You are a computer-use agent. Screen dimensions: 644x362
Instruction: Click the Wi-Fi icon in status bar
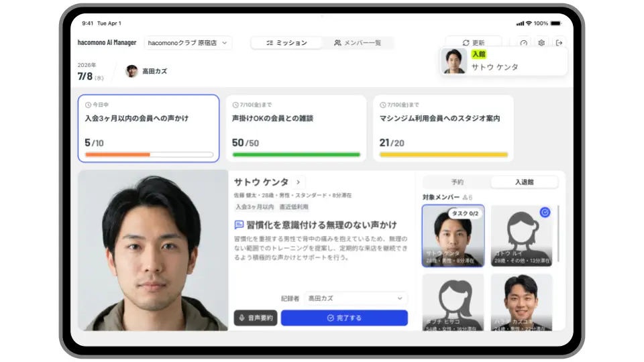point(529,23)
